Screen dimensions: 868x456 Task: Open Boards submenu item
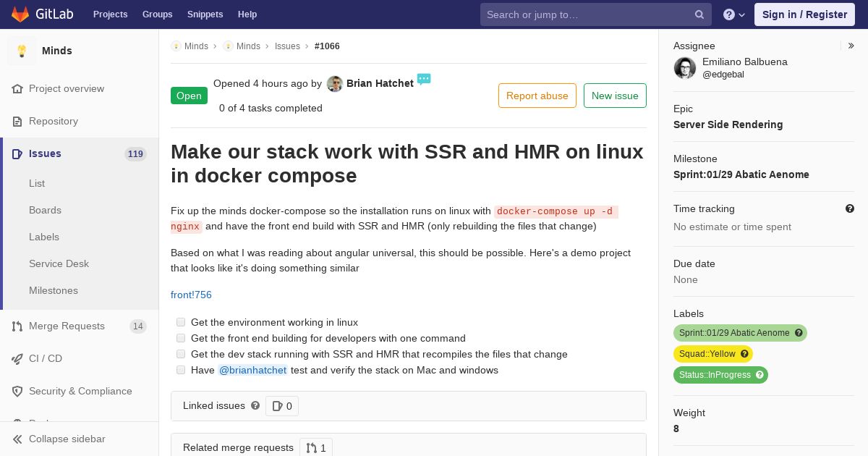[x=45, y=210]
